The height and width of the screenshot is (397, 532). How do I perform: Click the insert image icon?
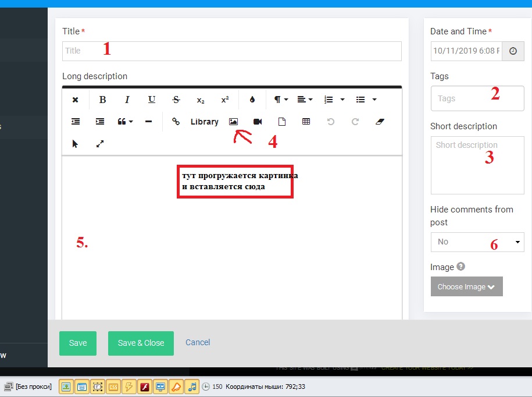pyautogui.click(x=233, y=122)
